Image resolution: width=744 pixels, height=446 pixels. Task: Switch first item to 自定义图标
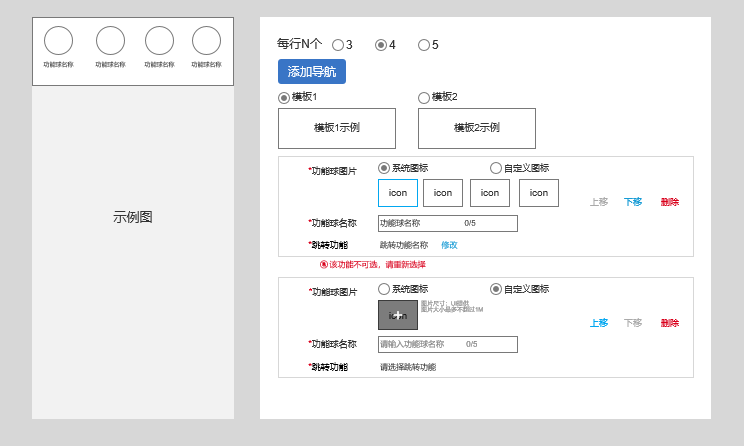[496, 168]
